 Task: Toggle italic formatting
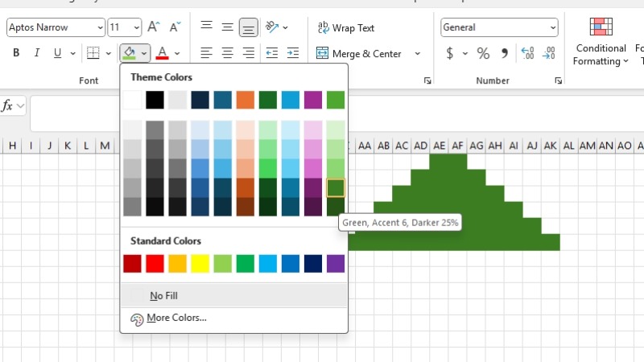tap(36, 54)
